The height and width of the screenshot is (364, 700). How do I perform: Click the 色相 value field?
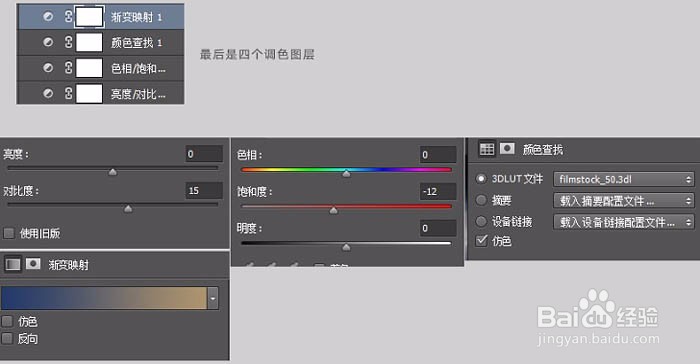[x=438, y=155]
